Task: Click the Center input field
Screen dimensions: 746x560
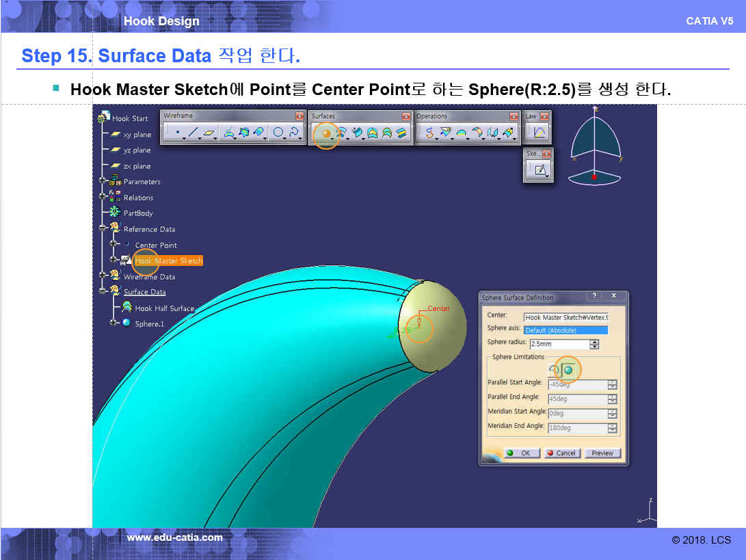Action: pyautogui.click(x=565, y=317)
